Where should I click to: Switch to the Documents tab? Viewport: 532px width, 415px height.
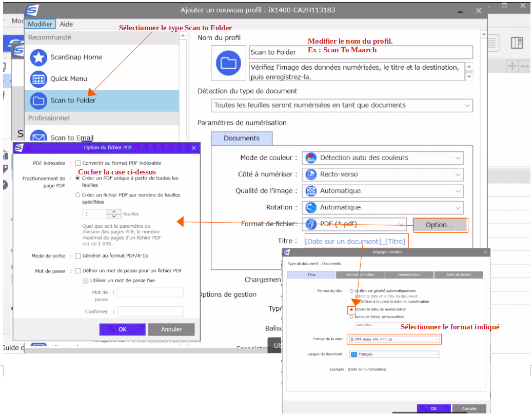(242, 139)
